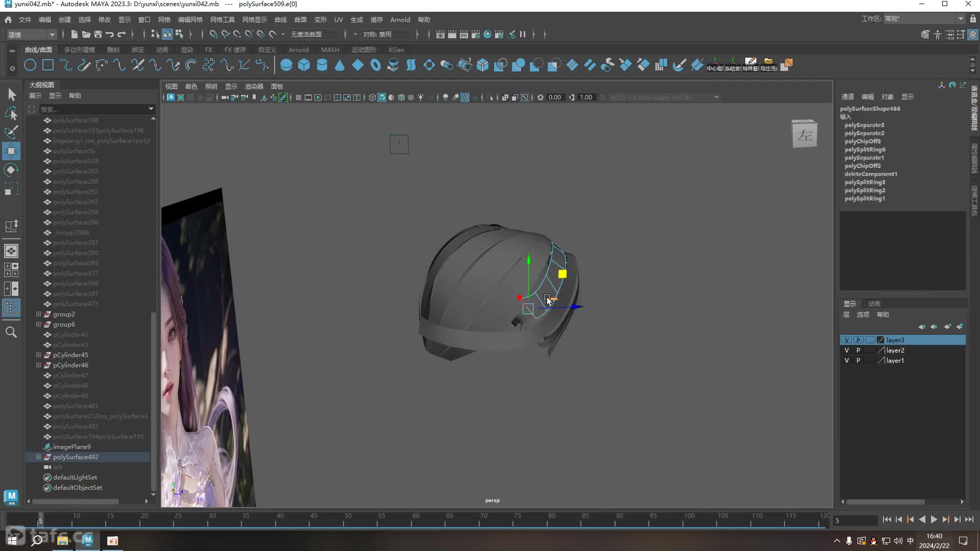Open the outliner 展示 menu

click(x=35, y=95)
